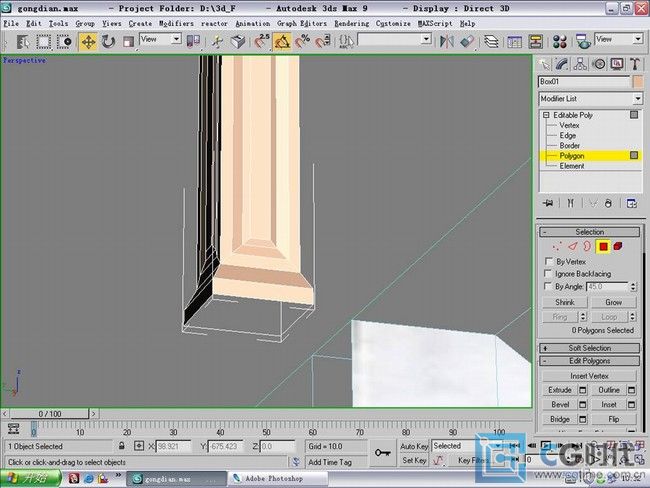The width and height of the screenshot is (650, 488).
Task: Open the File menu
Action: point(11,24)
